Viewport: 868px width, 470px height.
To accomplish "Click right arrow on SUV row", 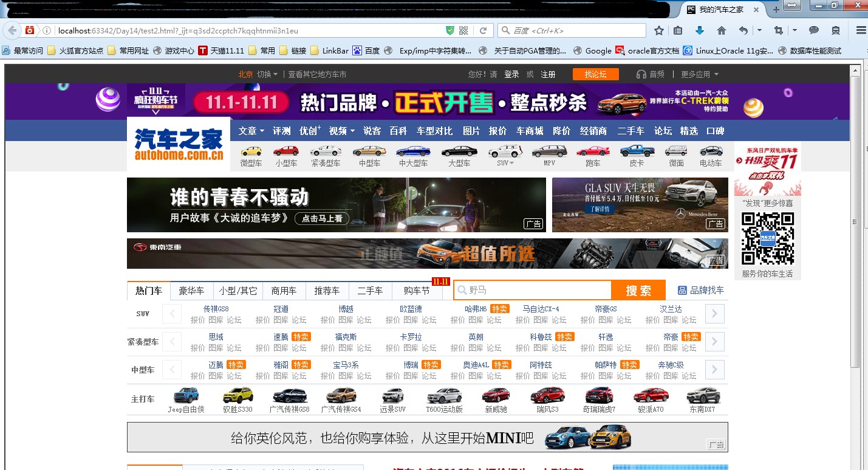I will 715,314.
